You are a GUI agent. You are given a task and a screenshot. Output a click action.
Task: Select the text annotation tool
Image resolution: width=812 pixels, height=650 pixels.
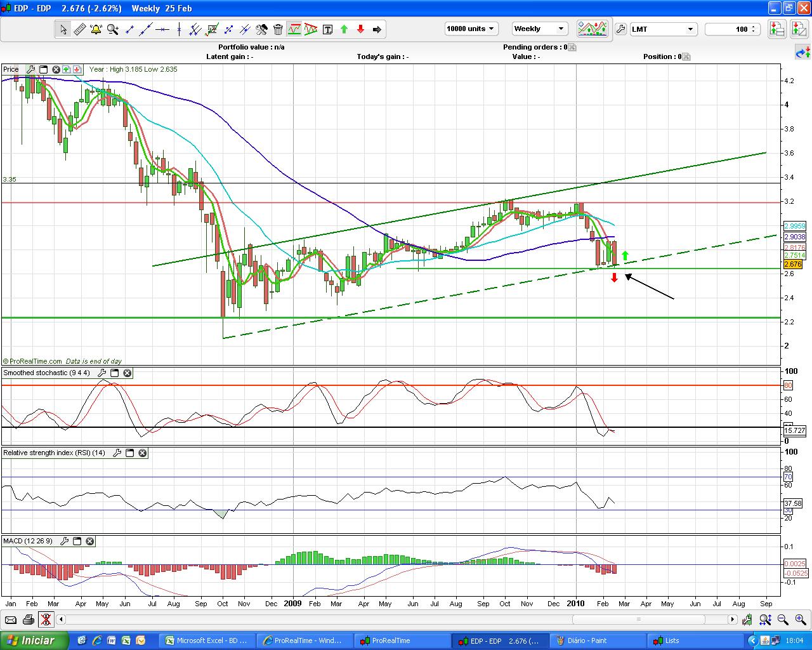point(327,29)
